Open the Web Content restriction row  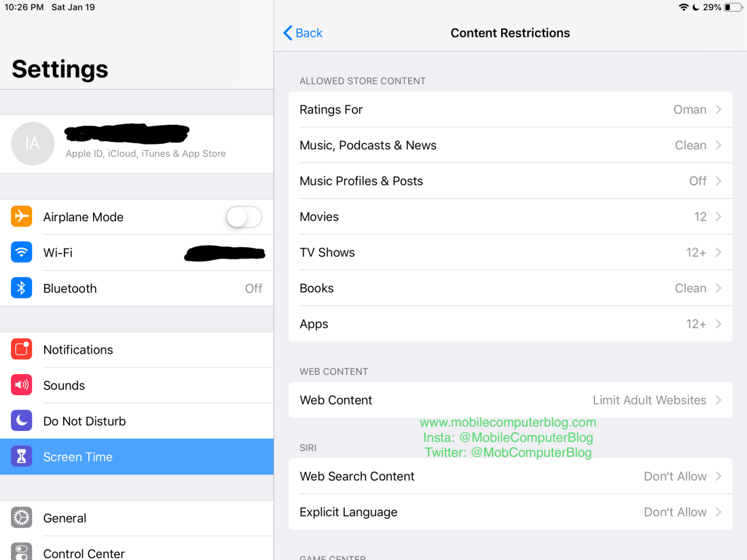pos(510,400)
